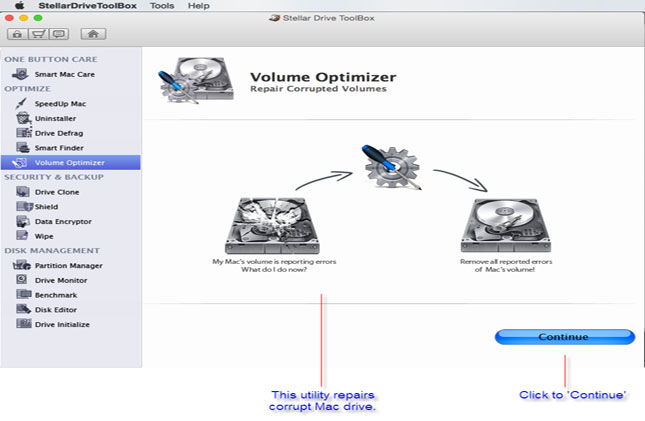Select Partition Manager in the sidebar
This screenshot has height=421, width=645.
click(x=69, y=266)
